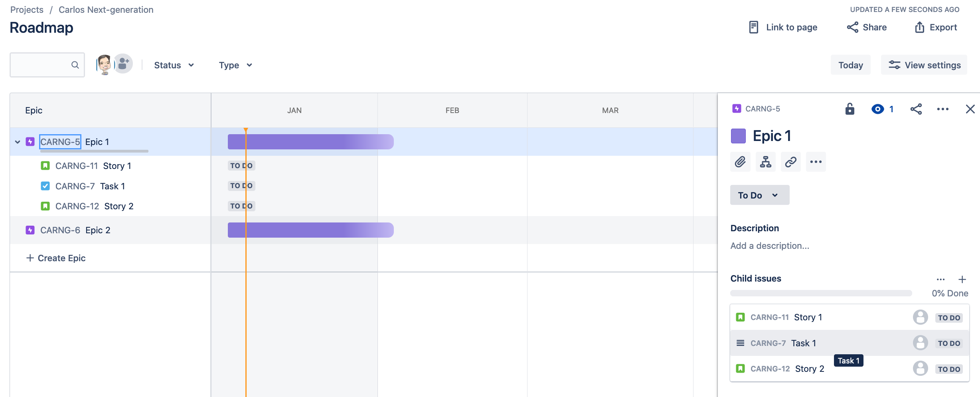Image resolution: width=980 pixels, height=397 pixels.
Task: Collapse the CARNG-5 Epic 1 row chevron
Action: [x=17, y=142]
